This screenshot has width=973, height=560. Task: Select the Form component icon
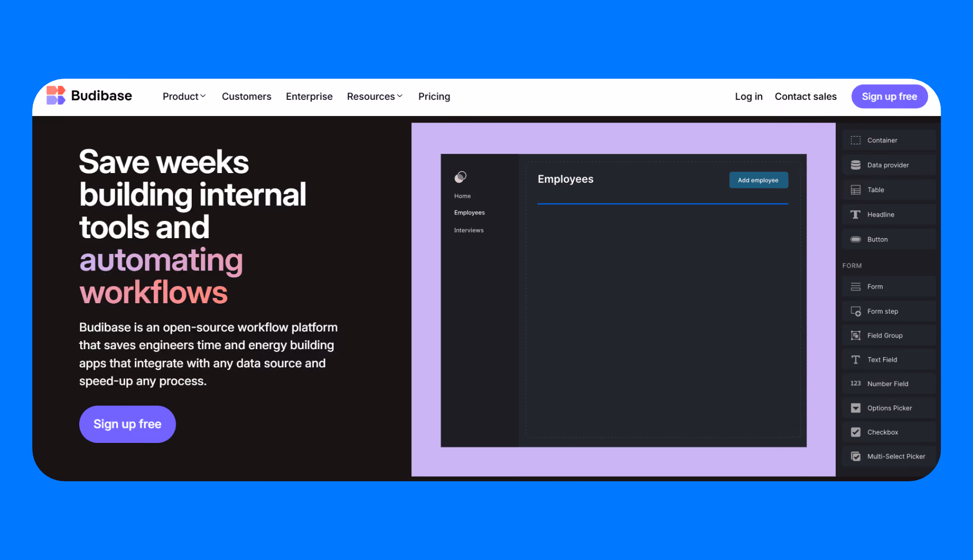click(855, 287)
